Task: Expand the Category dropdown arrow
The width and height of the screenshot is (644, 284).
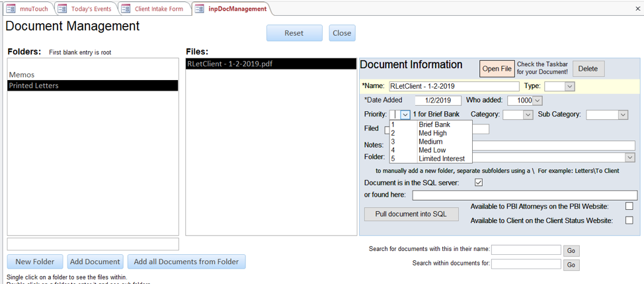Action: 528,115
